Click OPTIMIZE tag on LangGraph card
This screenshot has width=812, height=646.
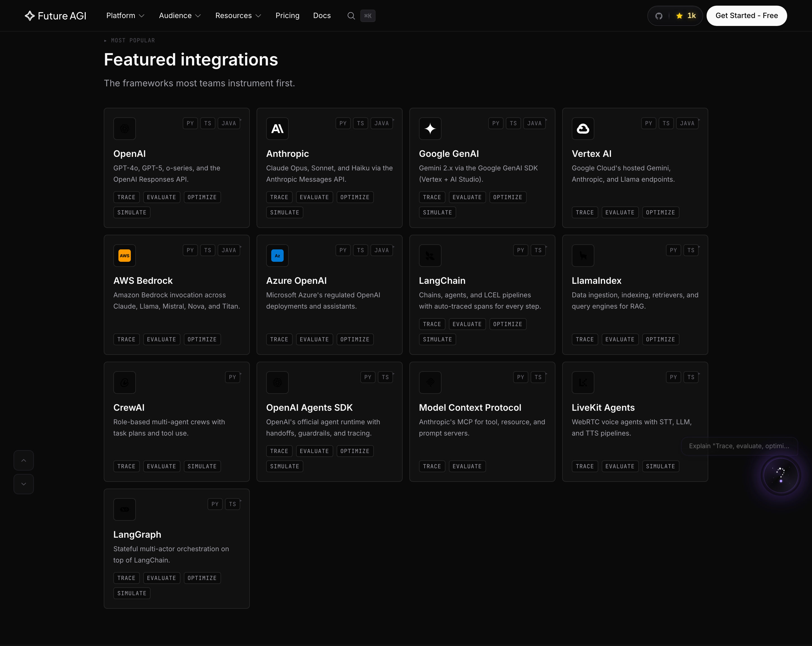coord(202,578)
